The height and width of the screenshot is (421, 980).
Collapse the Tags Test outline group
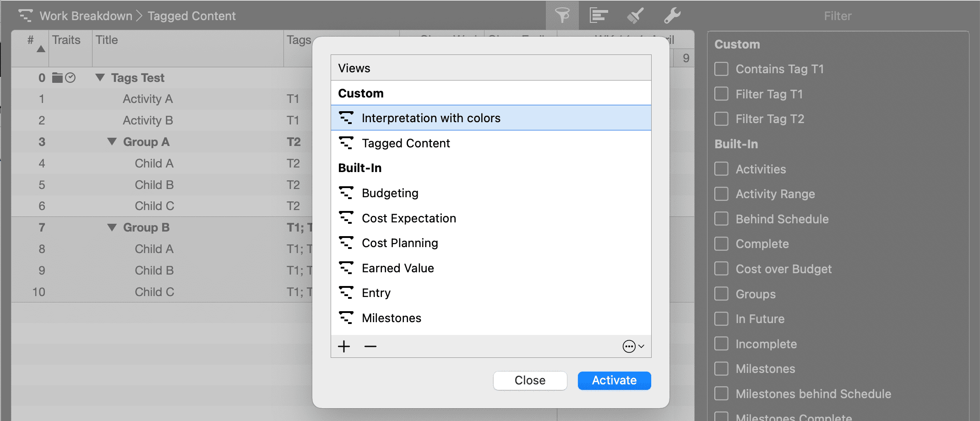[100, 78]
